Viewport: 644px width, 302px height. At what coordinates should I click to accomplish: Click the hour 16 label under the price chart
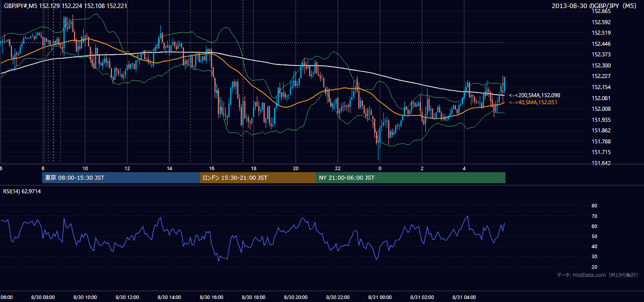coord(212,168)
